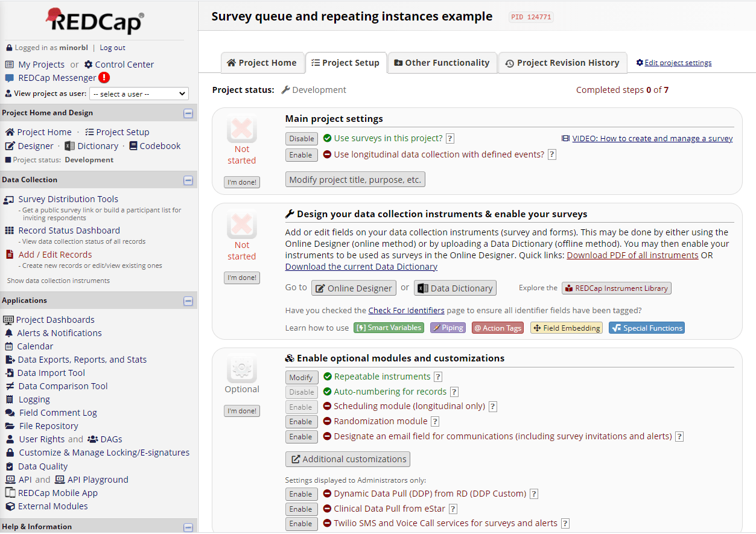The image size is (756, 534).
Task: Click the yellow Field Embedding badge
Action: click(567, 328)
